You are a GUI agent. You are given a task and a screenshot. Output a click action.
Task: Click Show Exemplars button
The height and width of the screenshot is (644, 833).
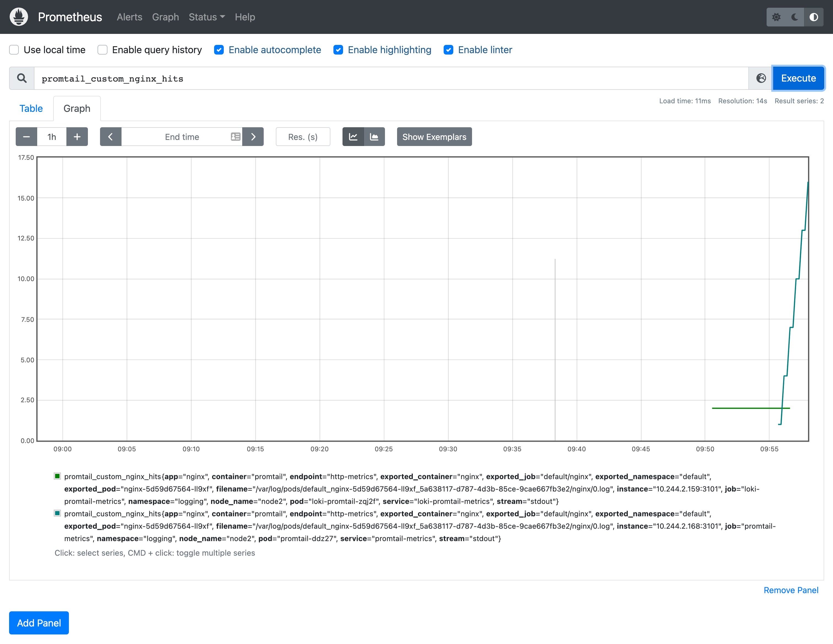coord(434,137)
